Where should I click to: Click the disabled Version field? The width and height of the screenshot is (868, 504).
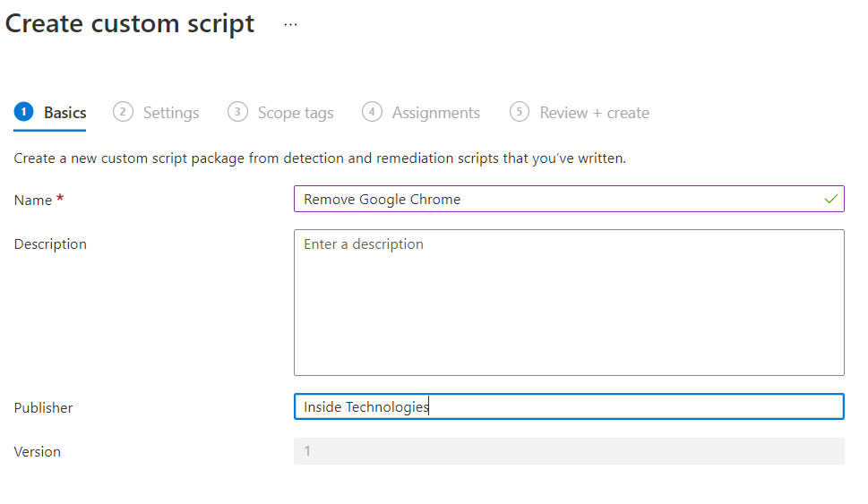click(569, 451)
